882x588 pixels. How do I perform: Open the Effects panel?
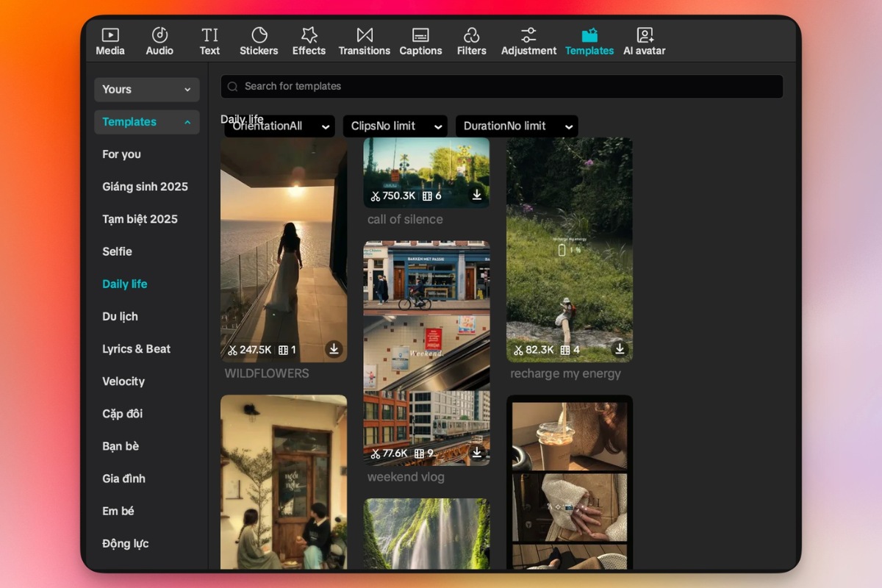(309, 40)
